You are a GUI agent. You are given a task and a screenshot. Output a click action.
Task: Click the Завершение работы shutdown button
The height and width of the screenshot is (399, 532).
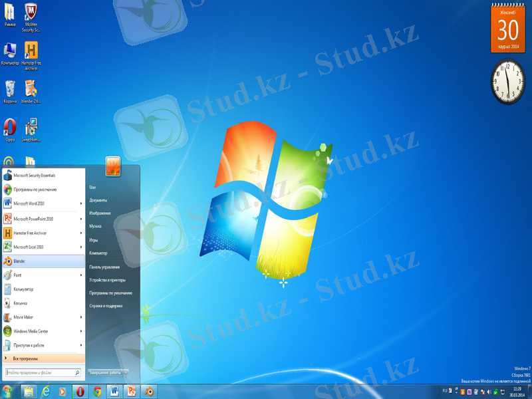tap(104, 372)
